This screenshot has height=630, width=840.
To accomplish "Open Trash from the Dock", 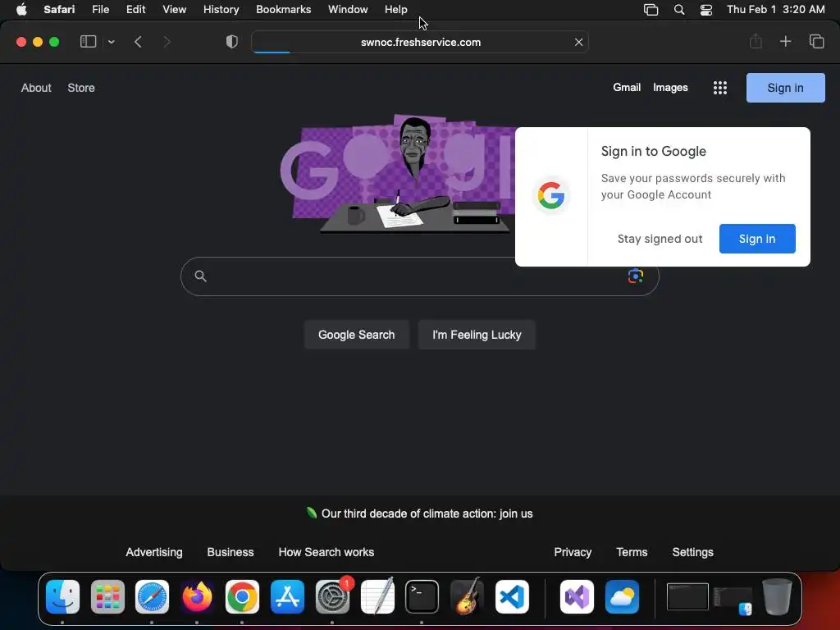I will point(777,596).
